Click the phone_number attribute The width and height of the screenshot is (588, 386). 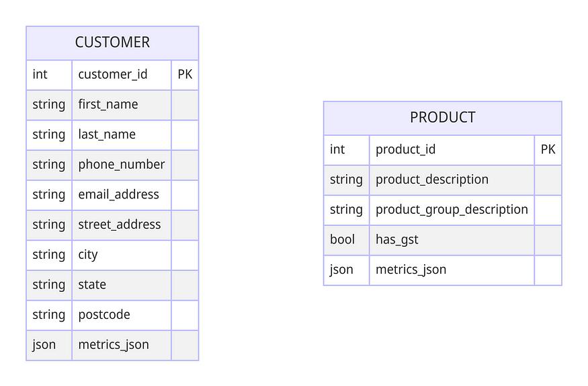[x=122, y=165]
